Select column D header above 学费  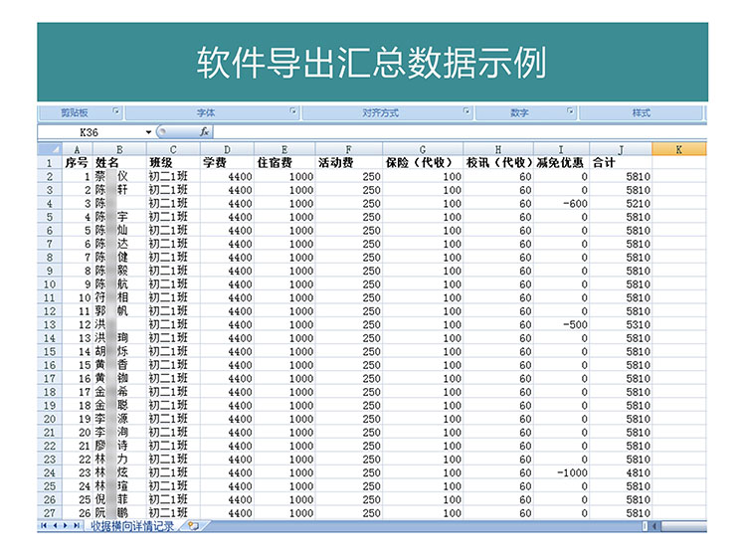pos(226,149)
